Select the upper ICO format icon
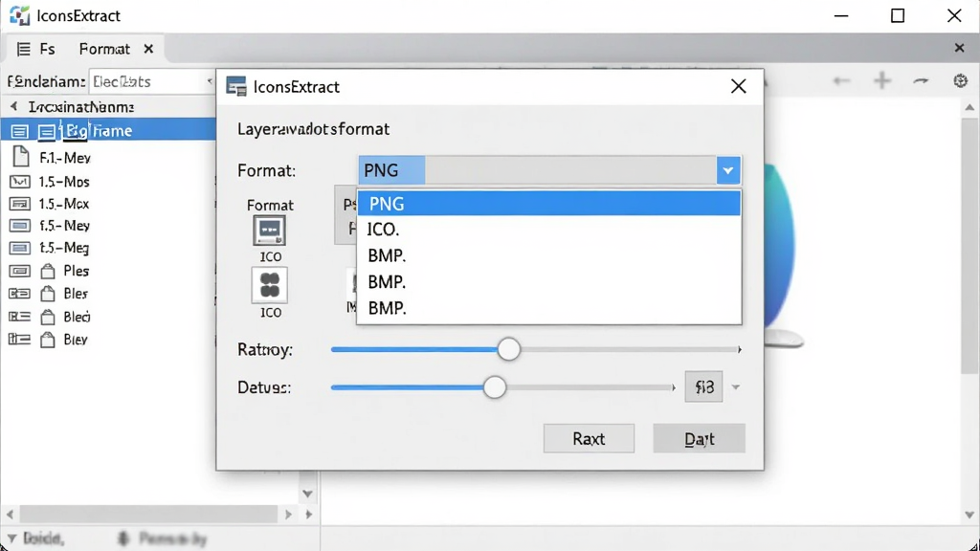Image resolution: width=980 pixels, height=551 pixels. pos(269,231)
